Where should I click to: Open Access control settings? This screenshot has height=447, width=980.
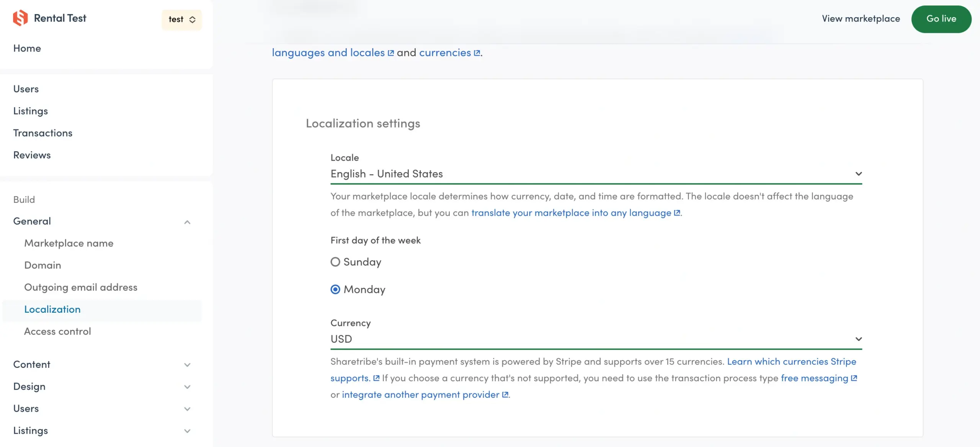click(58, 331)
